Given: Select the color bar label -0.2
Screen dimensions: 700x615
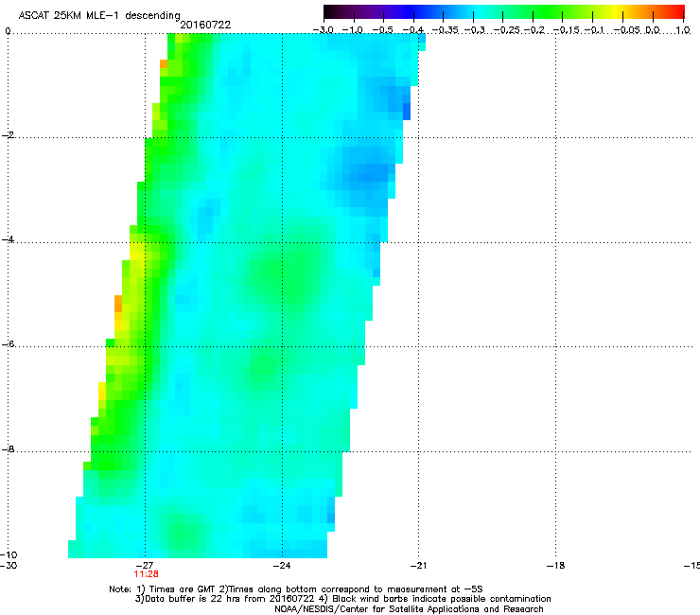Looking at the screenshot, I should pos(534,30).
